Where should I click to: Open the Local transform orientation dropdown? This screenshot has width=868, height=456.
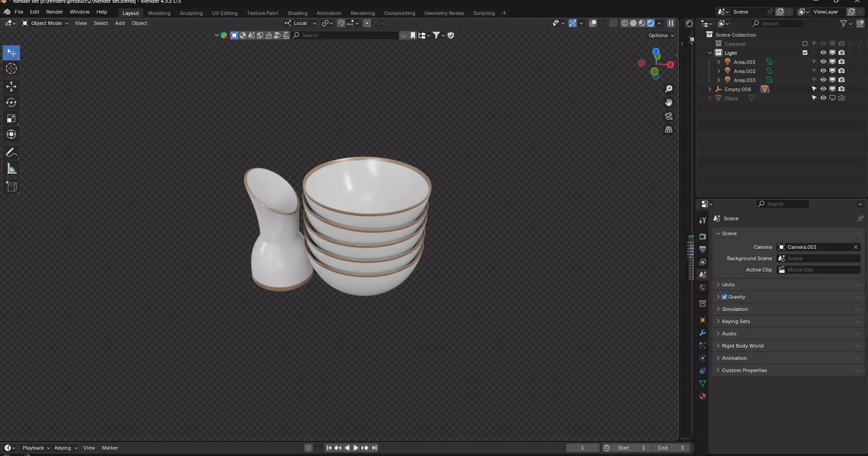tap(300, 23)
